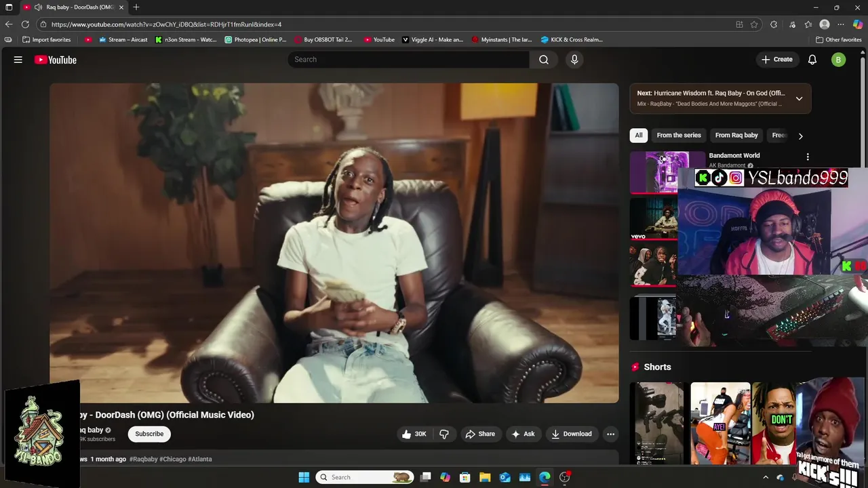This screenshot has height=488, width=868.
Task: Open KICK & Cross Realm bookmark
Action: [x=572, y=39]
